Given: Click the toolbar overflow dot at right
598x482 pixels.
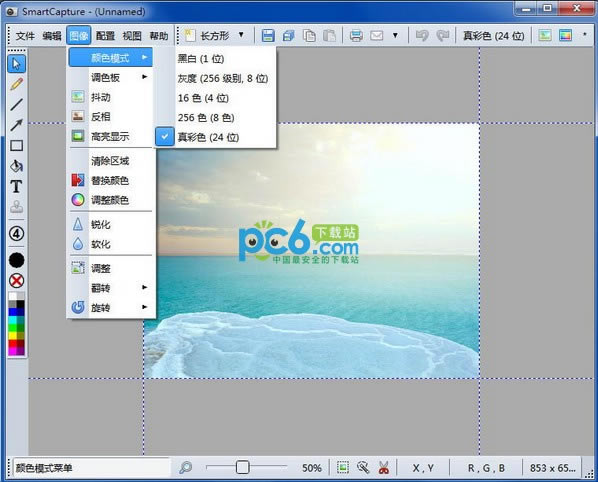Looking at the screenshot, I should click(585, 35).
